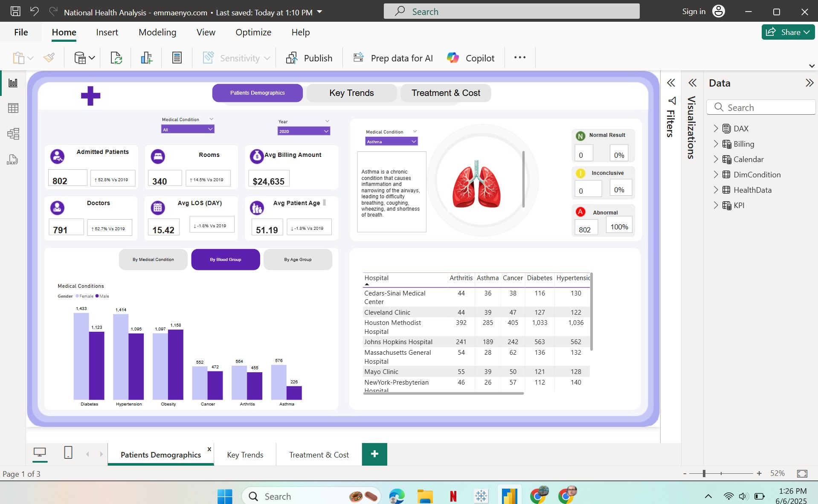Open the Medical Condition All dropdown
This screenshot has height=504, width=818.
[188, 129]
